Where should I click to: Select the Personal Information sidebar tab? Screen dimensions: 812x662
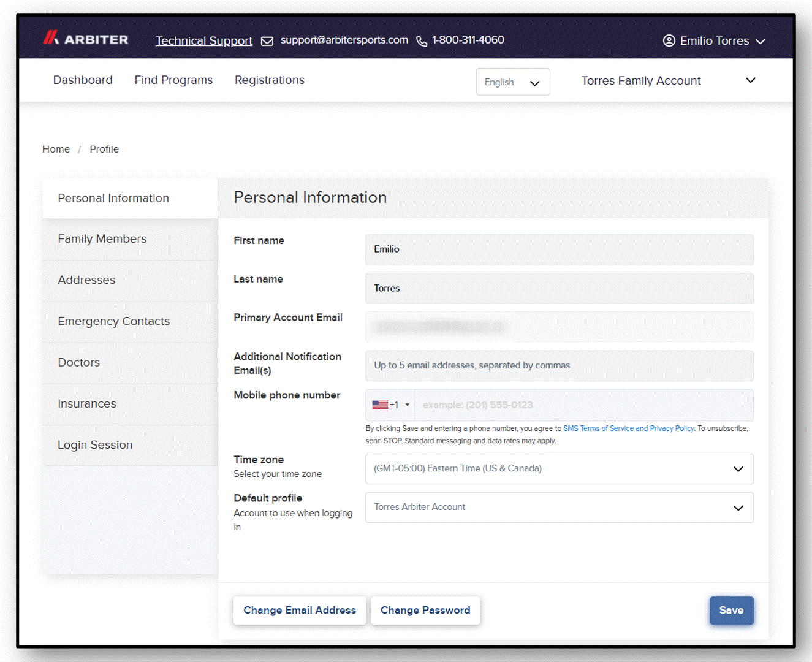(130, 198)
